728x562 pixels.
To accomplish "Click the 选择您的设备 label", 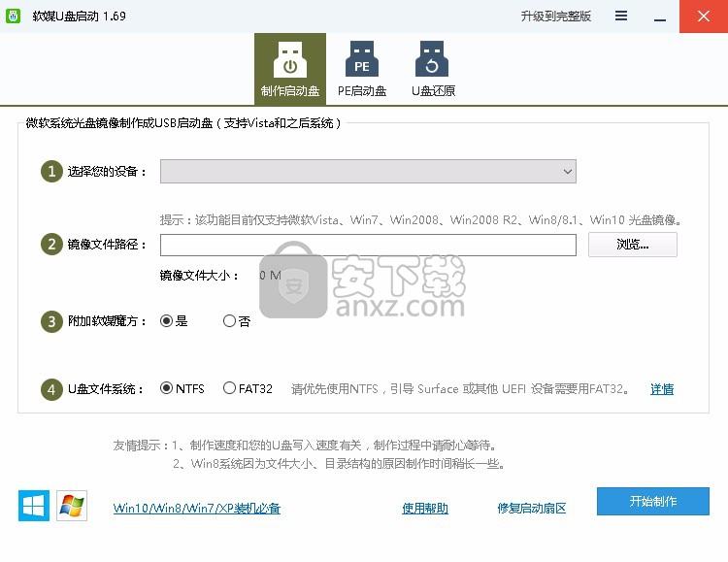I will tap(107, 172).
